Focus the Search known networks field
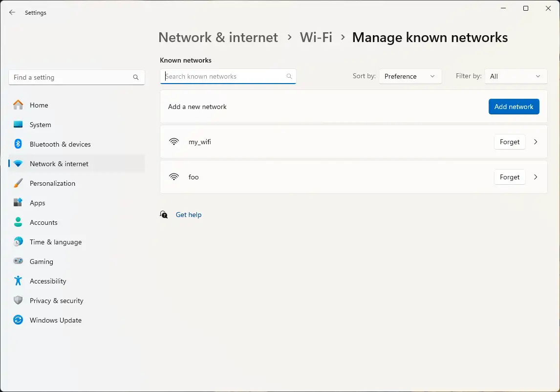560x392 pixels. tap(228, 76)
